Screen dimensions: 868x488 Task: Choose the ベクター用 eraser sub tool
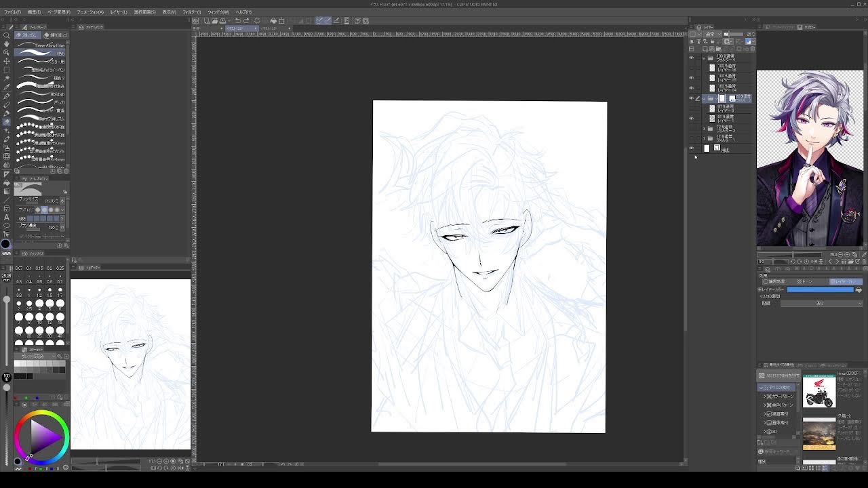point(39,61)
